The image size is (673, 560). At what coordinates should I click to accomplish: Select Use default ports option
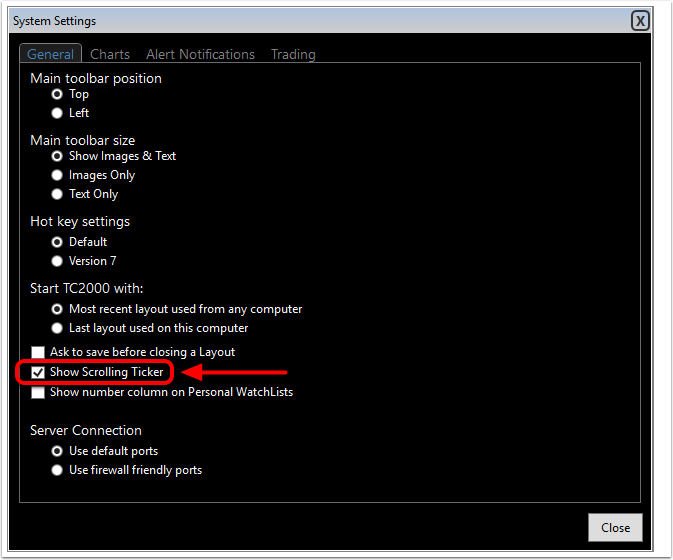point(57,451)
